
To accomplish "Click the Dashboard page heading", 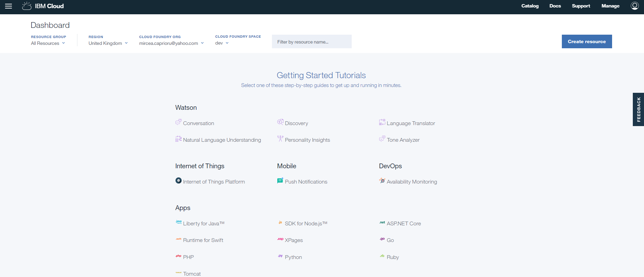I will 50,25.
